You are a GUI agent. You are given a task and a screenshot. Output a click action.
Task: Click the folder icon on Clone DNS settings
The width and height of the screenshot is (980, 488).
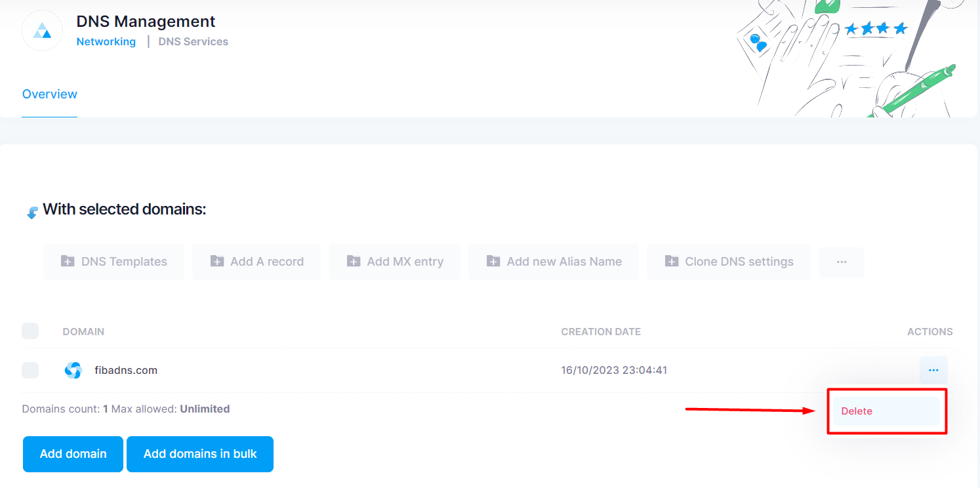tap(672, 261)
